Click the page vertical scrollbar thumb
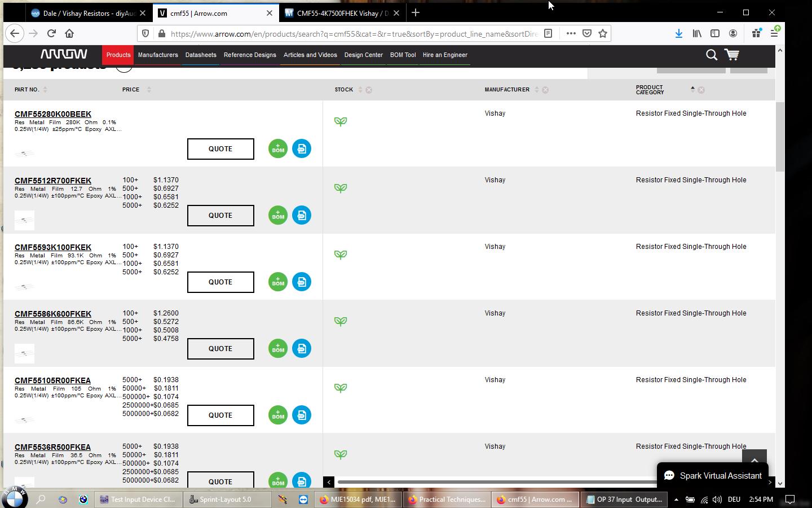The width and height of the screenshot is (812, 508). (780, 137)
